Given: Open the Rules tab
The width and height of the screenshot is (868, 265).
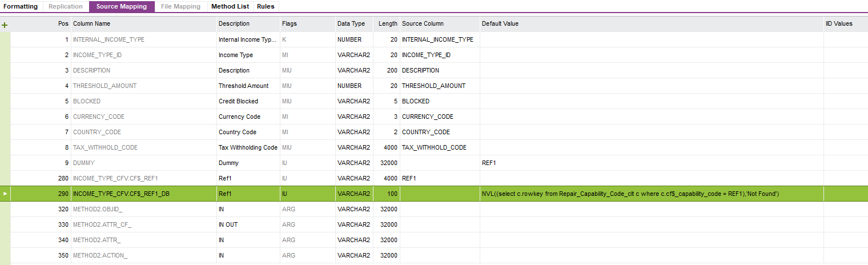Looking at the screenshot, I should tap(266, 6).
